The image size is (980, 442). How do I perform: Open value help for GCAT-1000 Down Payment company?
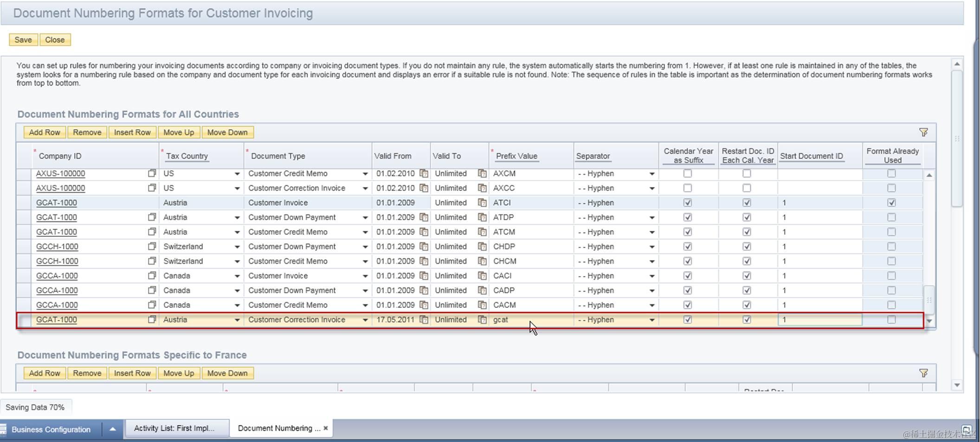(x=152, y=217)
